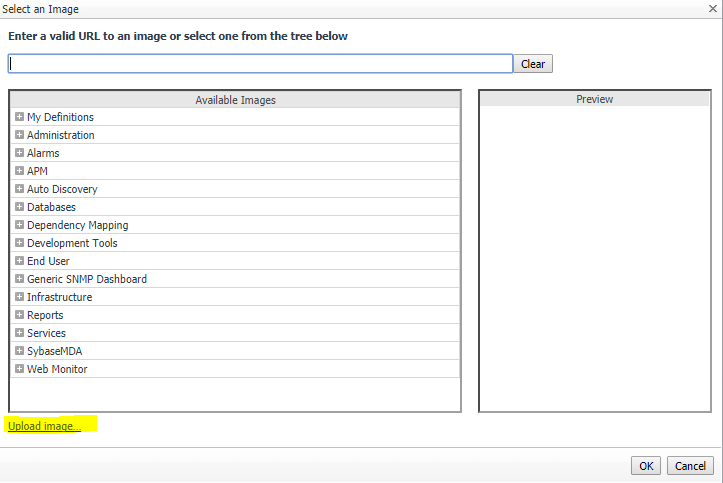The height and width of the screenshot is (483, 723).
Task: Click the plus icon beside Databases
Action: click(x=19, y=207)
